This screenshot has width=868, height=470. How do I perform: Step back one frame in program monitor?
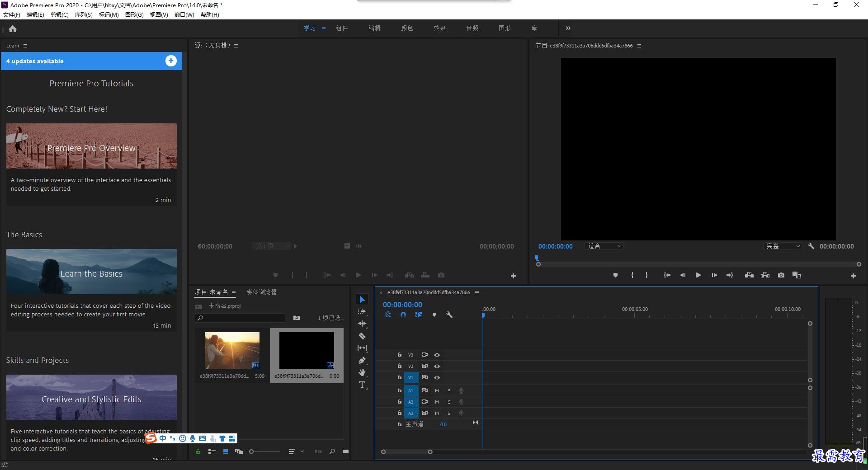(x=683, y=275)
